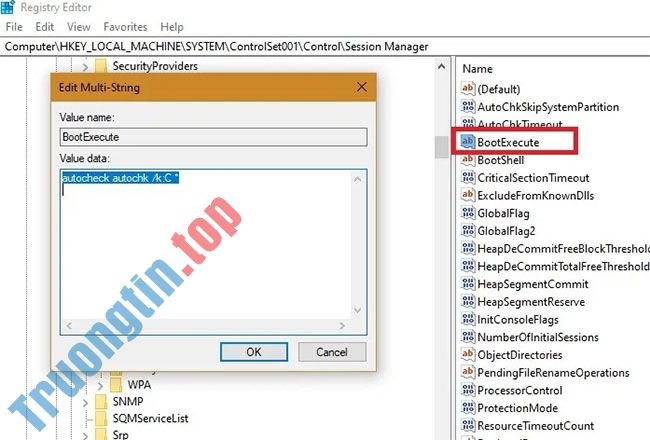This screenshot has height=440, width=650.
Task: Click HeapDeCommitTotalFreeThreshold value icon
Action: pos(468,265)
